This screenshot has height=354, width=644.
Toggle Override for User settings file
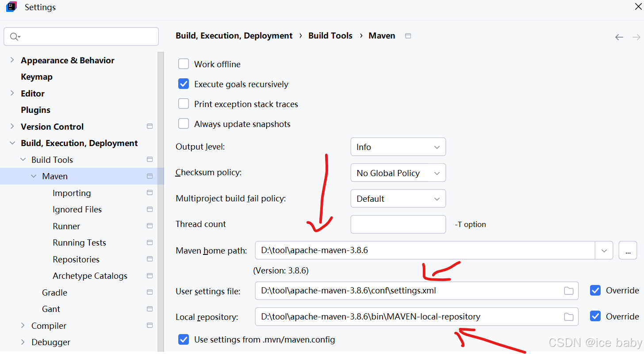[595, 291]
